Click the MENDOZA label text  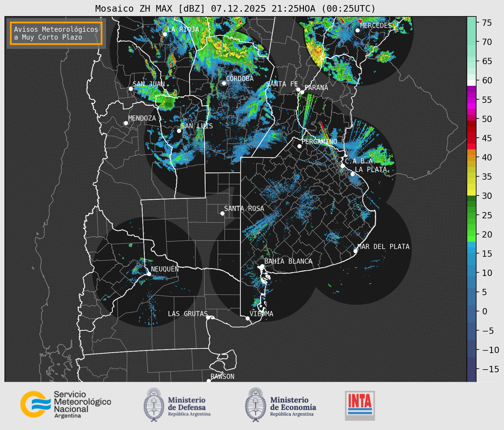(142, 118)
